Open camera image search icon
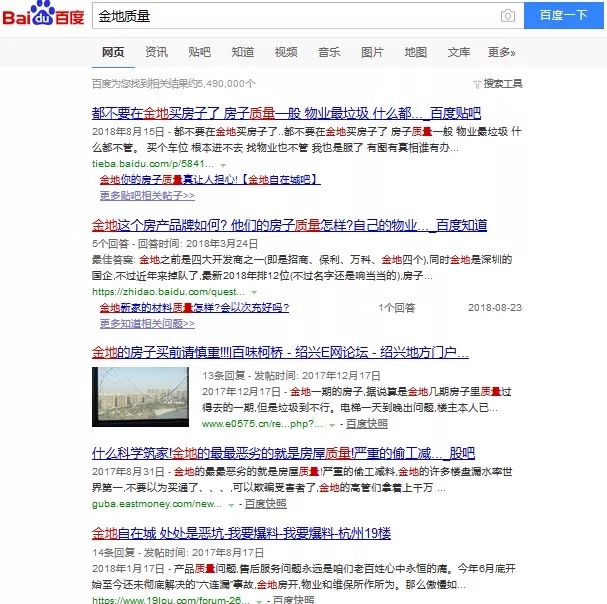The width and height of the screenshot is (607, 604). (508, 16)
